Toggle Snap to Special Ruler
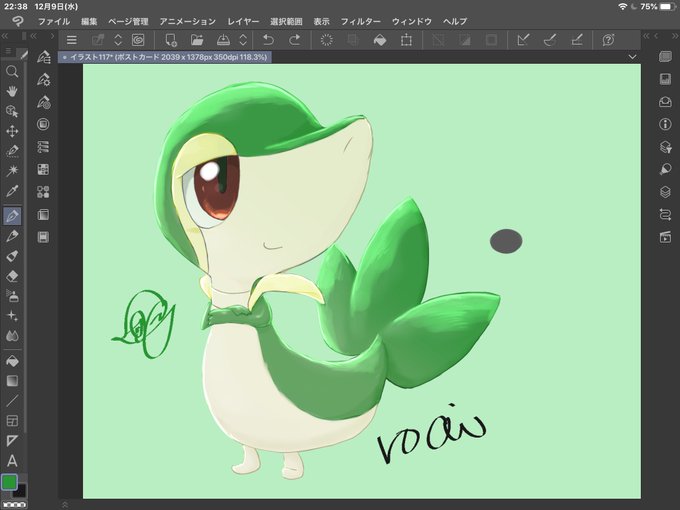 point(550,40)
